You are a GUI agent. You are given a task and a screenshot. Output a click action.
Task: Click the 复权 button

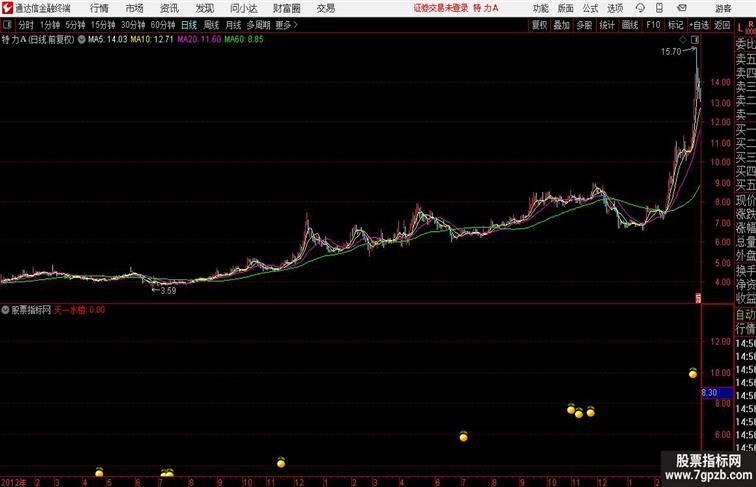[x=539, y=25]
